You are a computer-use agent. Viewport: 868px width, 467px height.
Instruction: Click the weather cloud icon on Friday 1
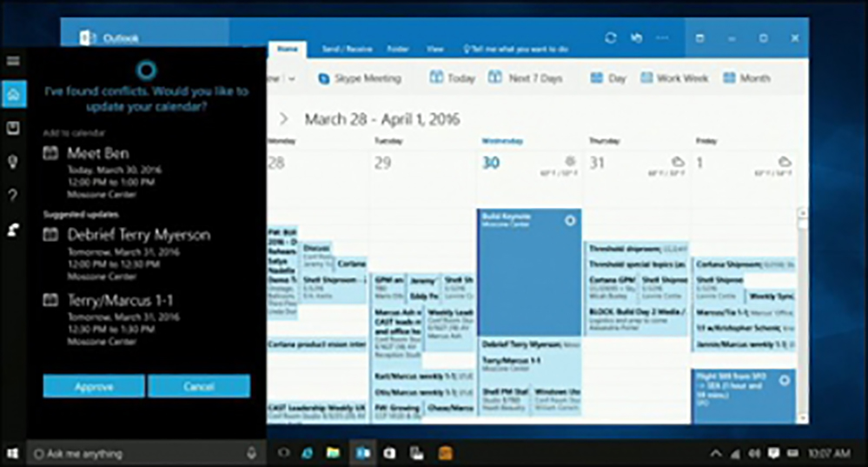click(x=785, y=162)
